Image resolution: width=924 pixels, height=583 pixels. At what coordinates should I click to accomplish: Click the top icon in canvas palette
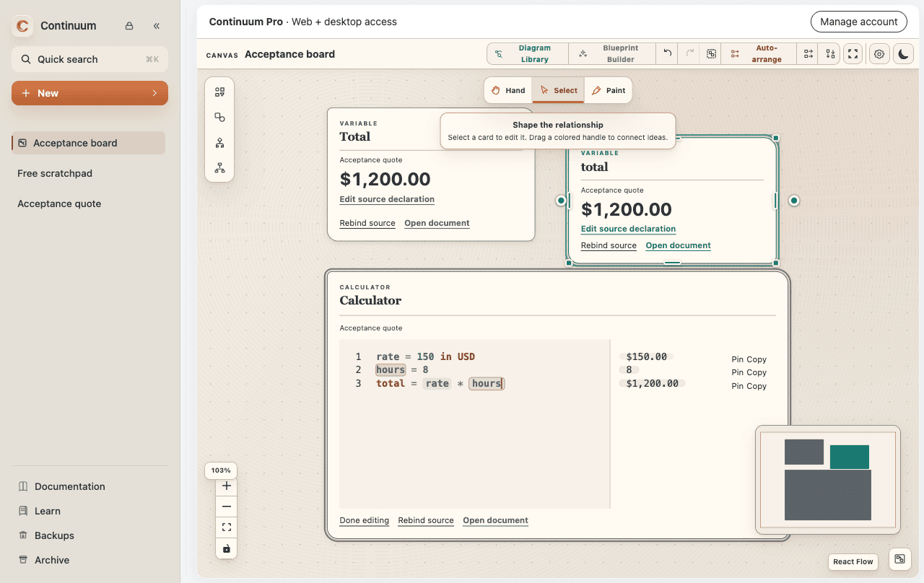[x=219, y=92]
